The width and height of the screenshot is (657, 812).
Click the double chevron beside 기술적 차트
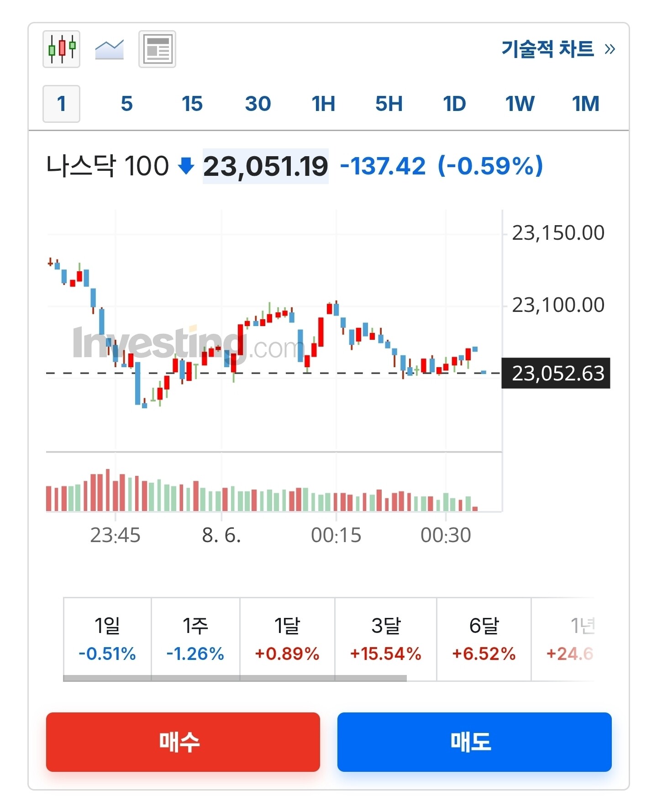click(610, 49)
